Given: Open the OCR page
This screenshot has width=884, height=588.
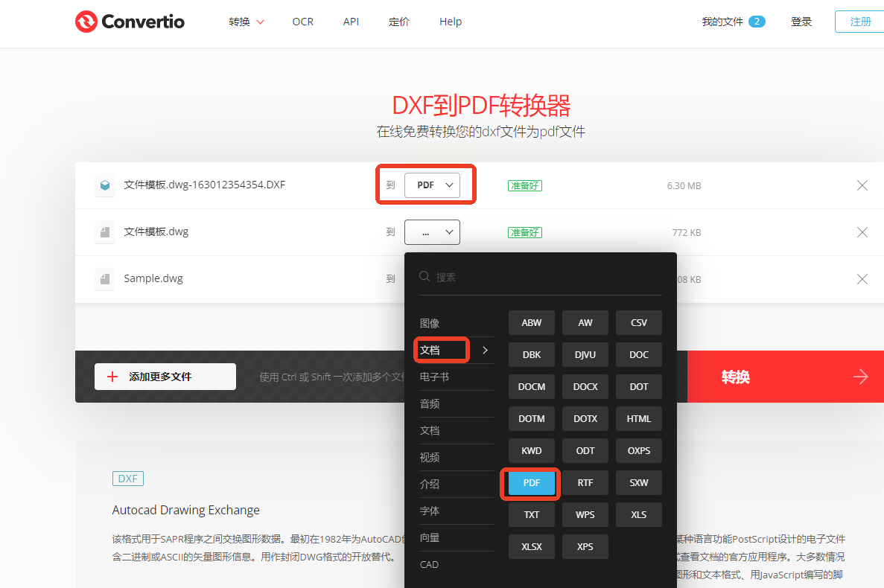Looking at the screenshot, I should pyautogui.click(x=303, y=22).
